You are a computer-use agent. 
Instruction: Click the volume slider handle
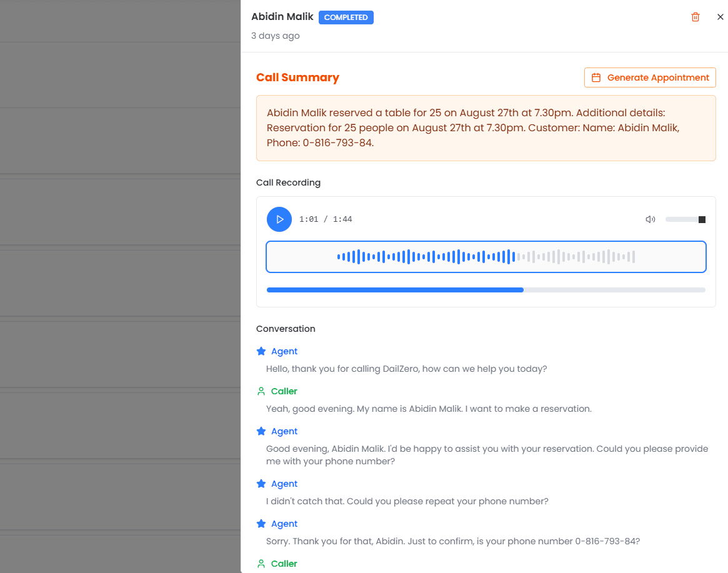tap(701, 219)
